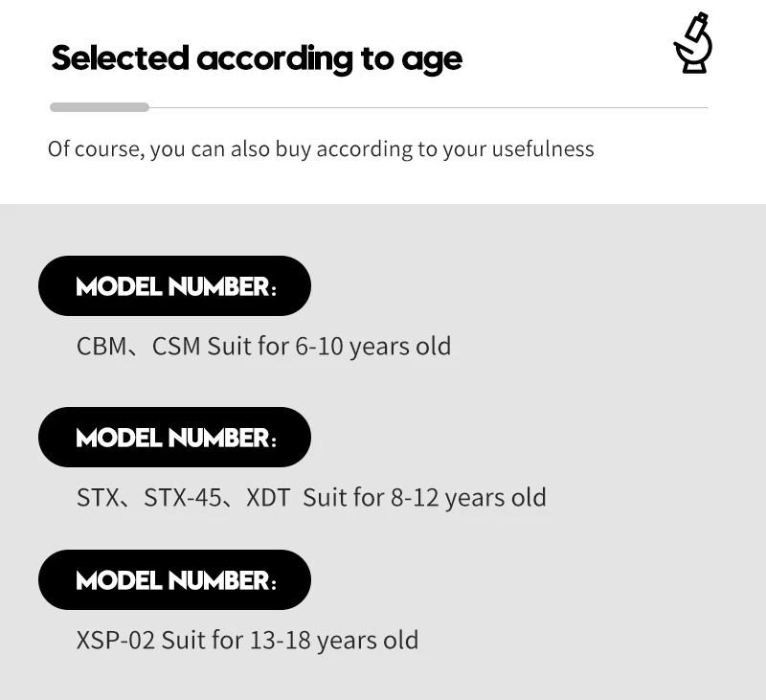766x700 pixels.
Task: Pick the XSP-02 model name
Action: click(116, 641)
